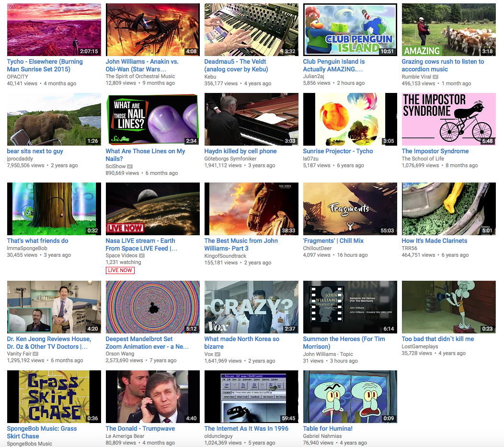Open What made North Korea so bizarre
The width and height of the screenshot is (504, 447).
point(242,343)
